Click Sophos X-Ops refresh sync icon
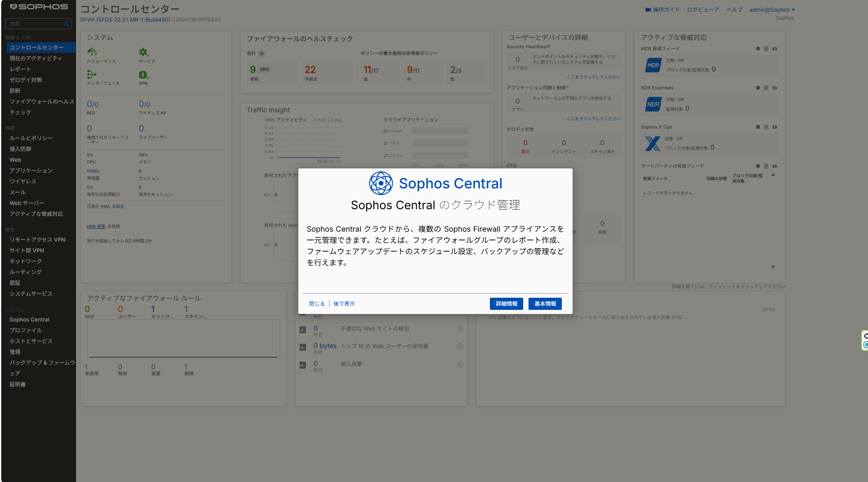Viewport: 868px width, 482px height. pos(775,127)
